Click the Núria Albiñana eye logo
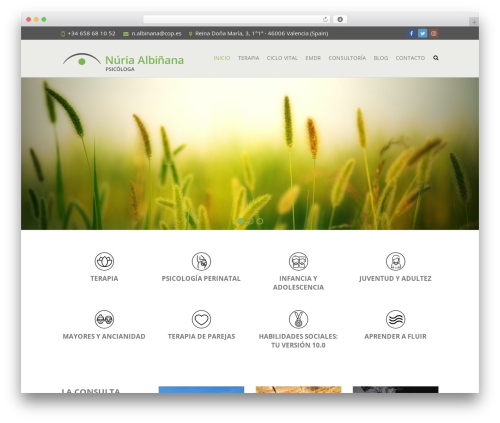The height and width of the screenshot is (423, 500). [82, 59]
